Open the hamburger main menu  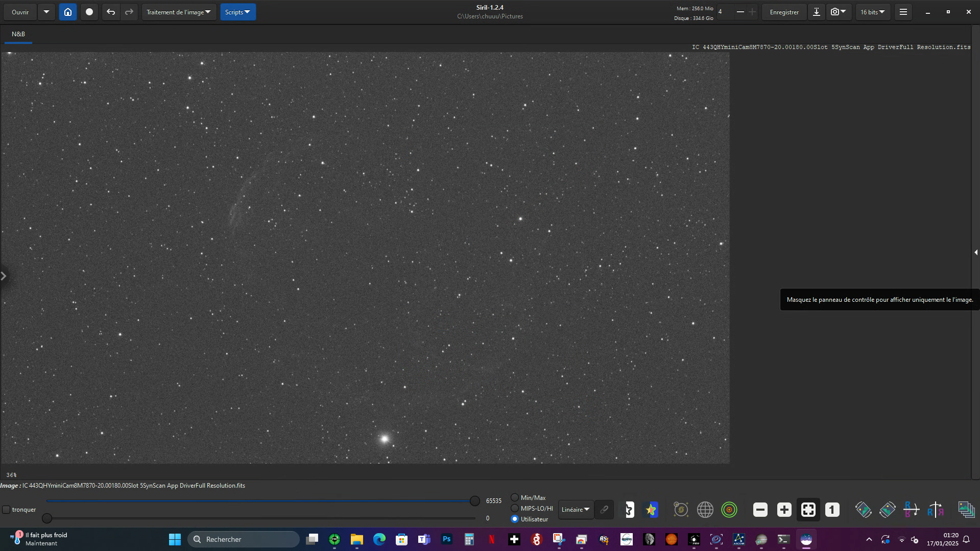(x=903, y=12)
